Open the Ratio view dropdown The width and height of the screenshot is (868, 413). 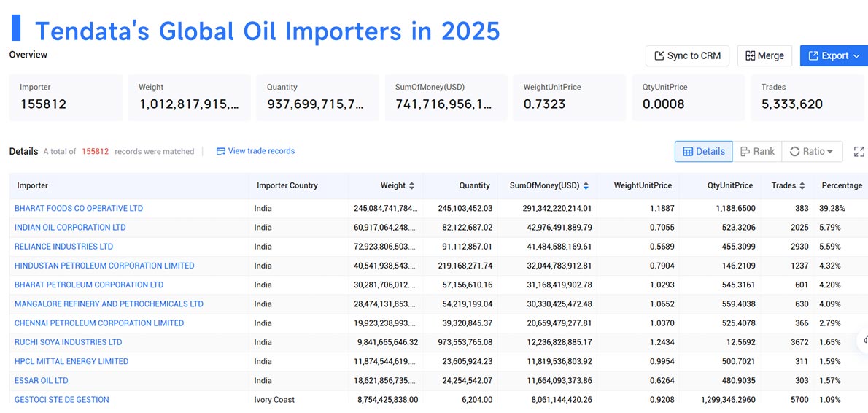(x=812, y=151)
